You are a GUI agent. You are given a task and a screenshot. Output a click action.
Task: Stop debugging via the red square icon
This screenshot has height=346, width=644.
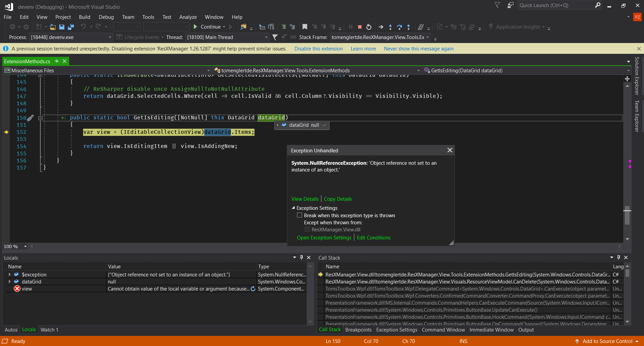pyautogui.click(x=360, y=27)
